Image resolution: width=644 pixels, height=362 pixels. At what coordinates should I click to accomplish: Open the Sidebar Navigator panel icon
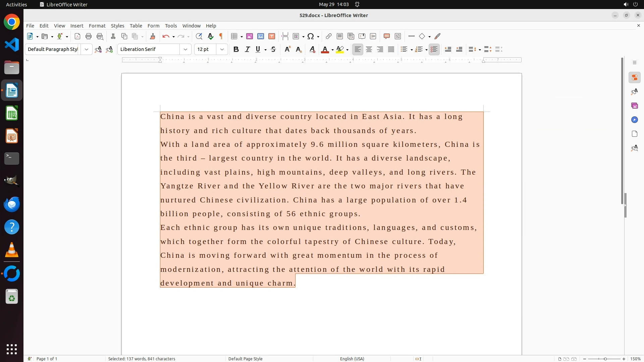634,120
